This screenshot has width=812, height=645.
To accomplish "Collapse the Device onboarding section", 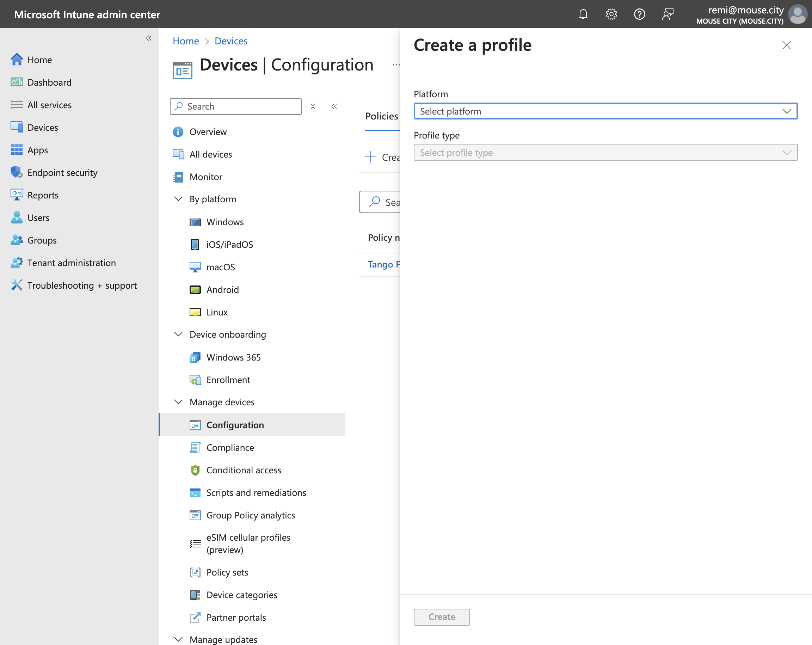I will pyautogui.click(x=178, y=334).
